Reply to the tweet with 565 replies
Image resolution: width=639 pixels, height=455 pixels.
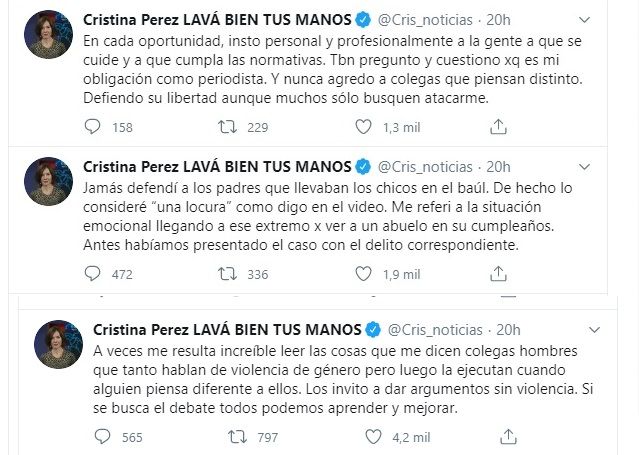pos(103,436)
